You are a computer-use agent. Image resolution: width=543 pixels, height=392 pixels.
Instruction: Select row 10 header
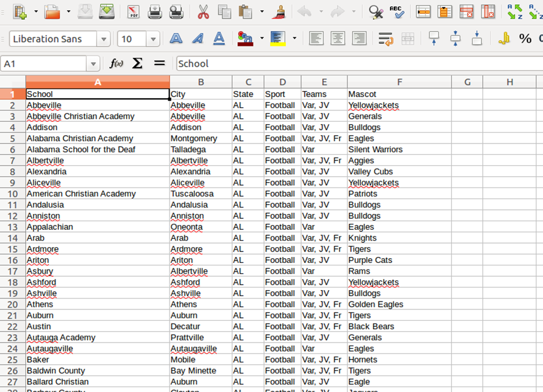[x=13, y=194]
